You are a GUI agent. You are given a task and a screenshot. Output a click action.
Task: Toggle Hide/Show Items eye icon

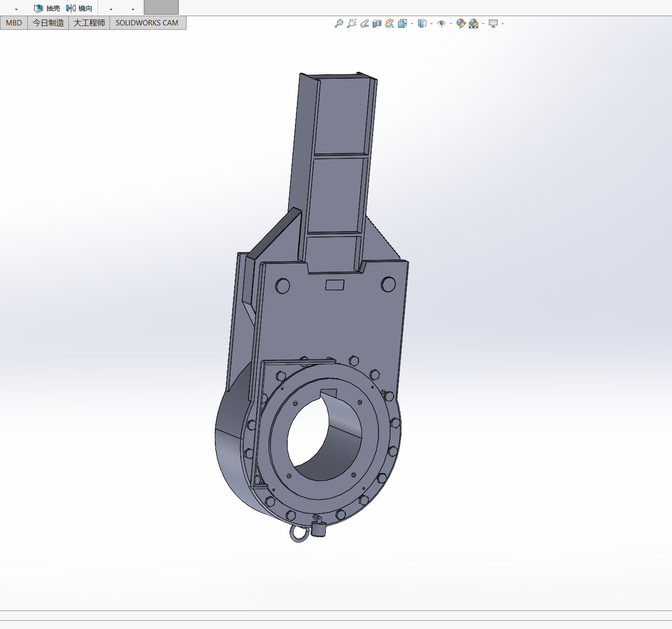coord(441,23)
